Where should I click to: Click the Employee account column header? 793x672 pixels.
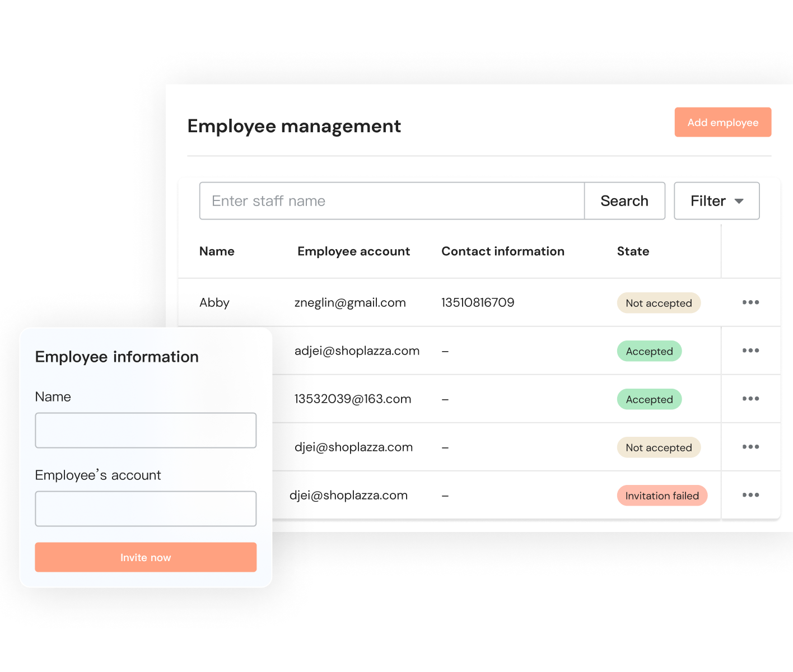point(353,251)
